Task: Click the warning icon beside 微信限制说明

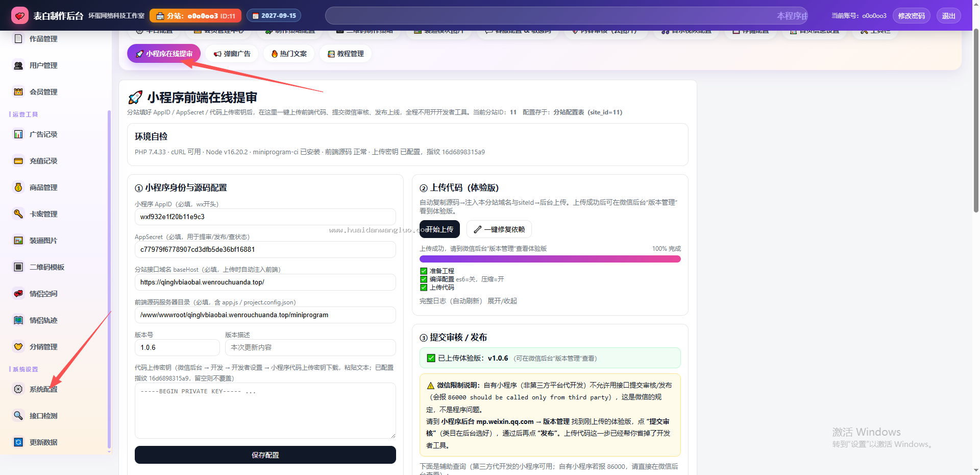Action: (x=431, y=386)
